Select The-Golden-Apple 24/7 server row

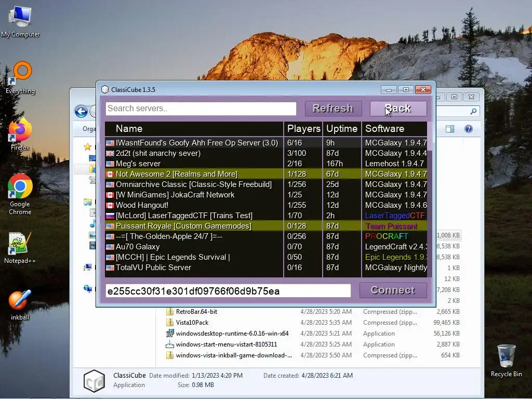266,236
